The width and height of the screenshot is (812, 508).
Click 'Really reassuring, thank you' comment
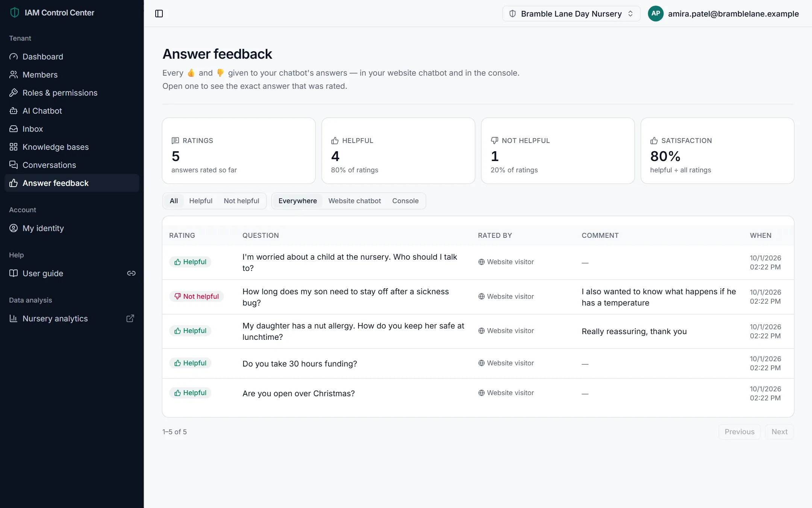coord(634,331)
